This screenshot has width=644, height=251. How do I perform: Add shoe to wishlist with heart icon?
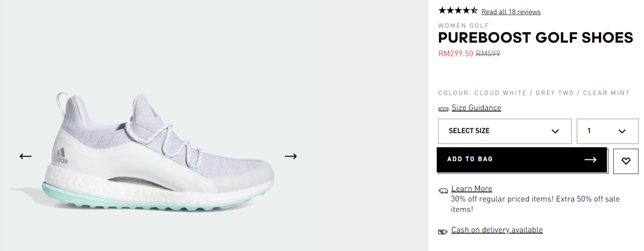(626, 161)
